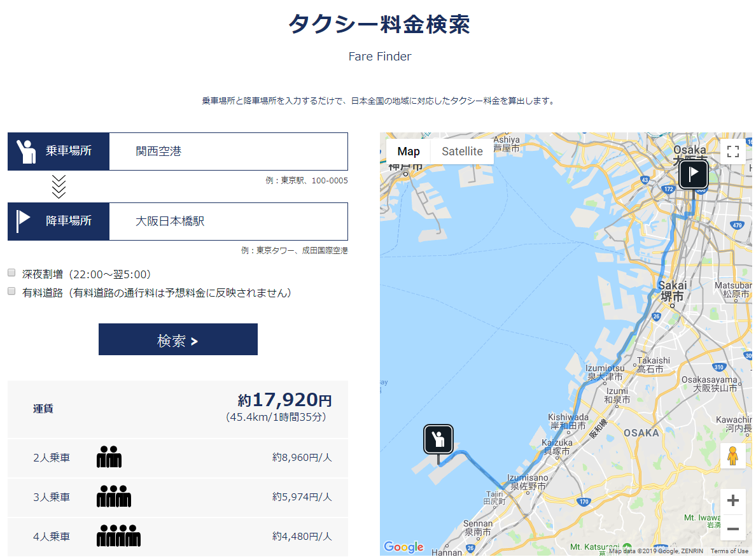
Task: Open the Terms of Use link
Action: [729, 551]
